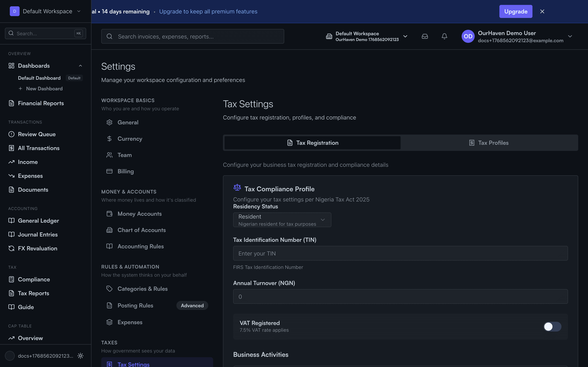Open Upgrade to keep premium features link

tap(208, 11)
